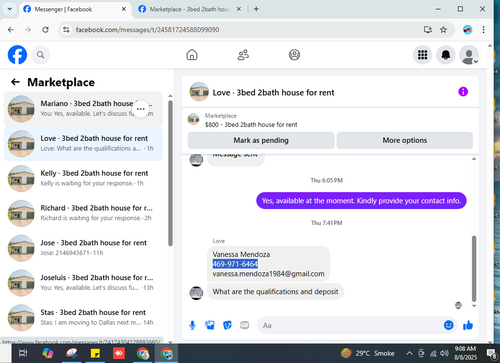Open Stas 3bed 2bath house conversation
Image resolution: width=500 pixels, height=363 pixels.
(83, 317)
